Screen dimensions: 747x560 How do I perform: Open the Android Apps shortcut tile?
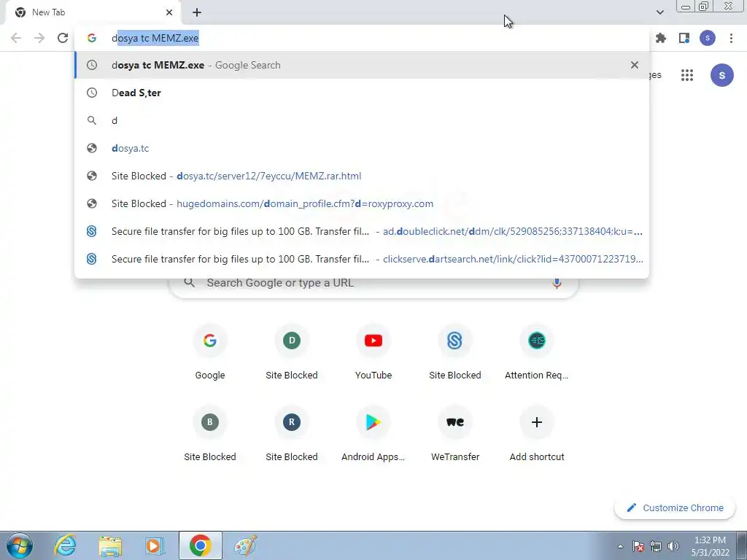tap(373, 435)
